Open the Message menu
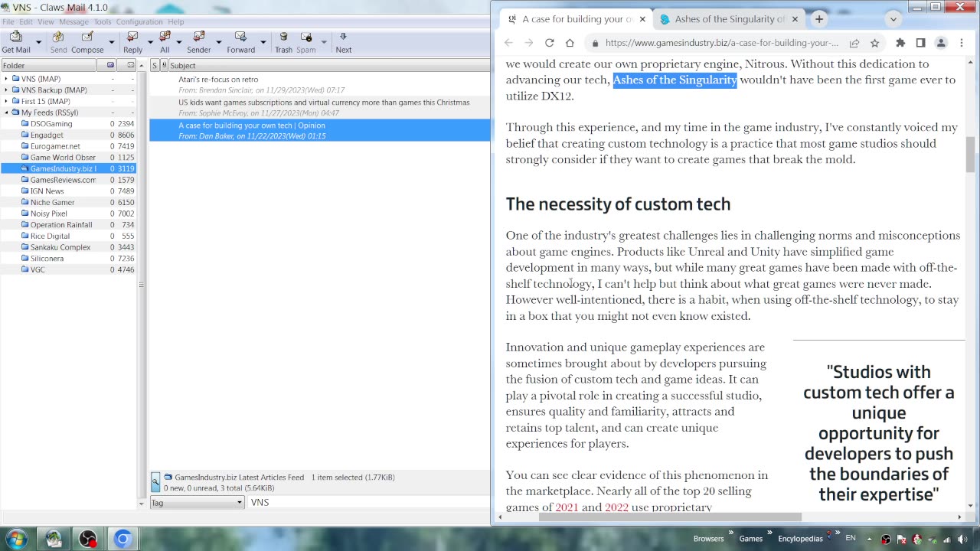The width and height of the screenshot is (980, 551). pyautogui.click(x=74, y=21)
